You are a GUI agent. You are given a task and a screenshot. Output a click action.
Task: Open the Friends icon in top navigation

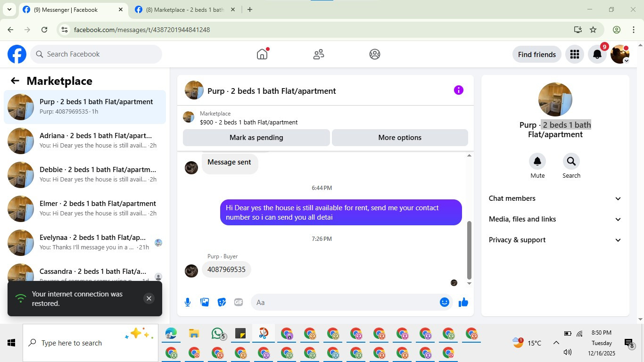[x=319, y=54]
